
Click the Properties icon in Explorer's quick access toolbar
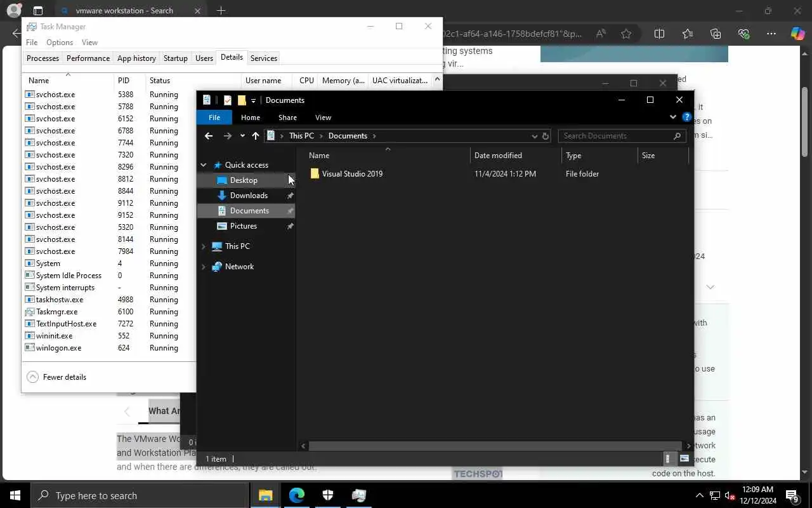pyautogui.click(x=228, y=100)
